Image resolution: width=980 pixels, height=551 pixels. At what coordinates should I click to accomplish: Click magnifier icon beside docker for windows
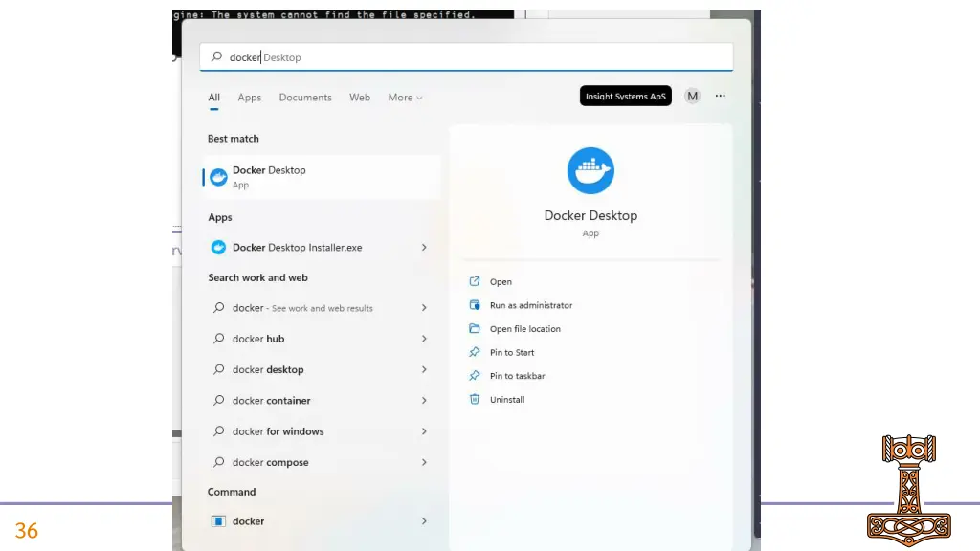click(x=219, y=431)
